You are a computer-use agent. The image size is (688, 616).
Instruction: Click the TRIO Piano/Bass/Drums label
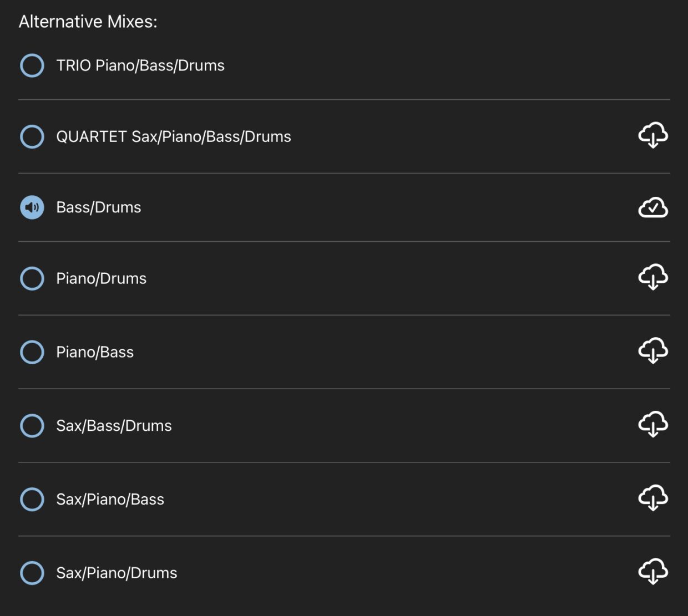pos(140,65)
